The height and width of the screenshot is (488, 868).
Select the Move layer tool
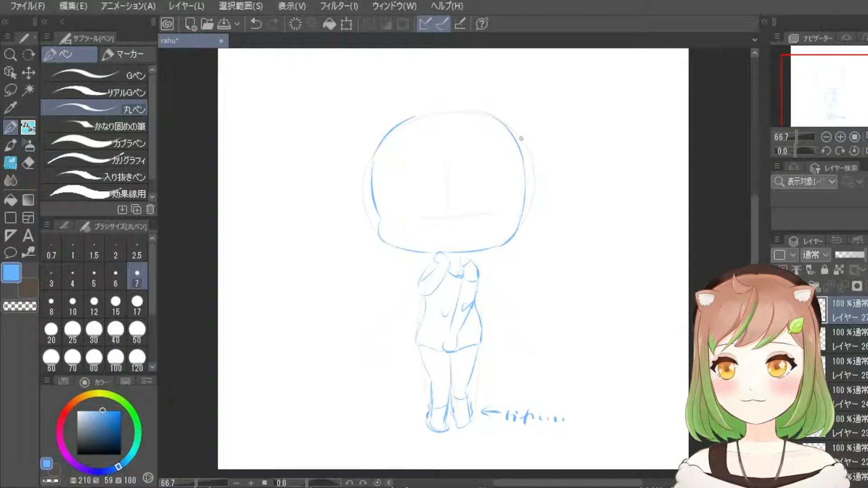28,72
